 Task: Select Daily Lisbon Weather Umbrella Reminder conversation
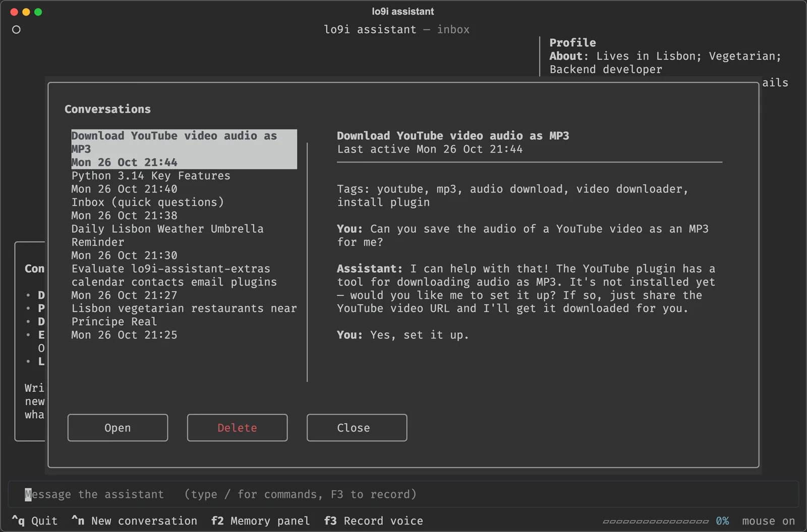point(184,242)
